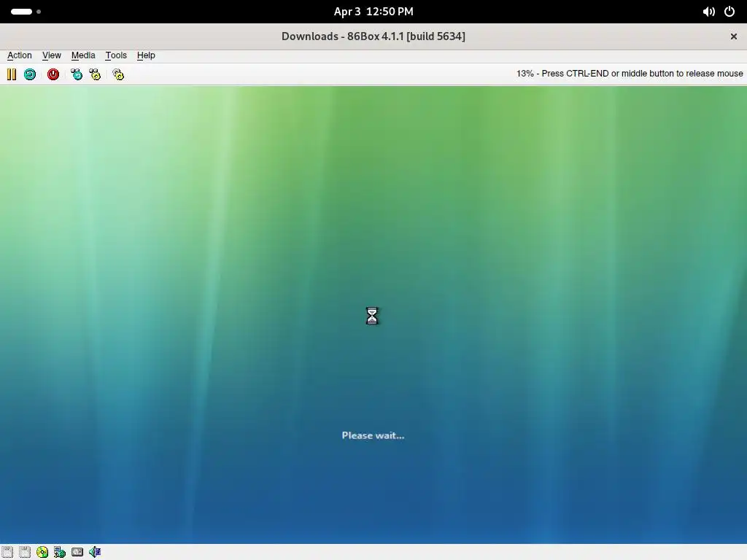Viewport: 747px width, 560px height.
Task: Open machine settings via the gear toolbar icon
Action: click(118, 74)
